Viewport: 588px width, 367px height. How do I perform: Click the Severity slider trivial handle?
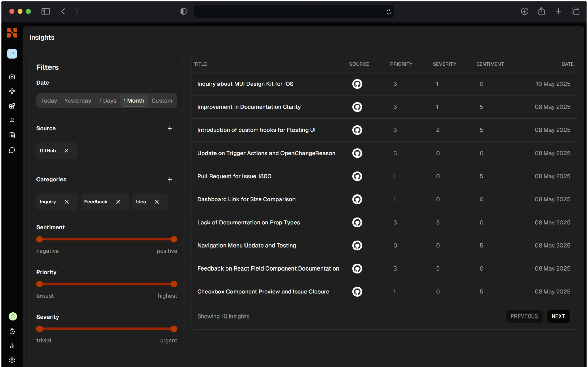coord(40,329)
